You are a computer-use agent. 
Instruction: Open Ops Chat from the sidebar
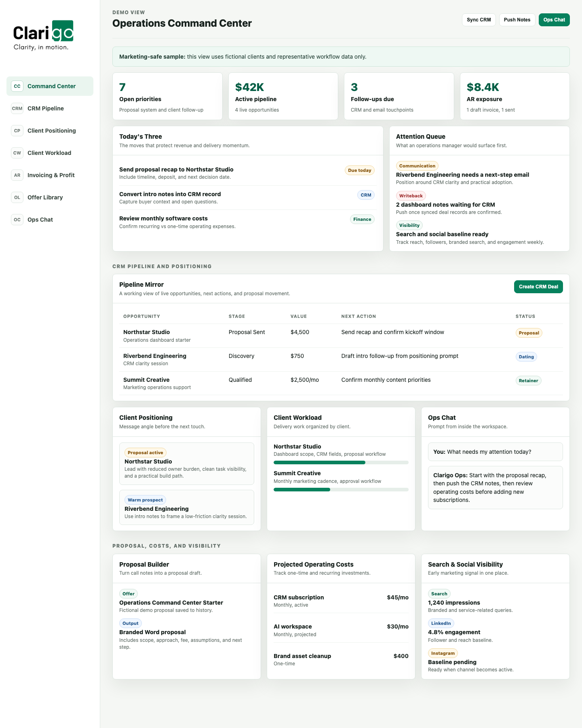(50, 220)
